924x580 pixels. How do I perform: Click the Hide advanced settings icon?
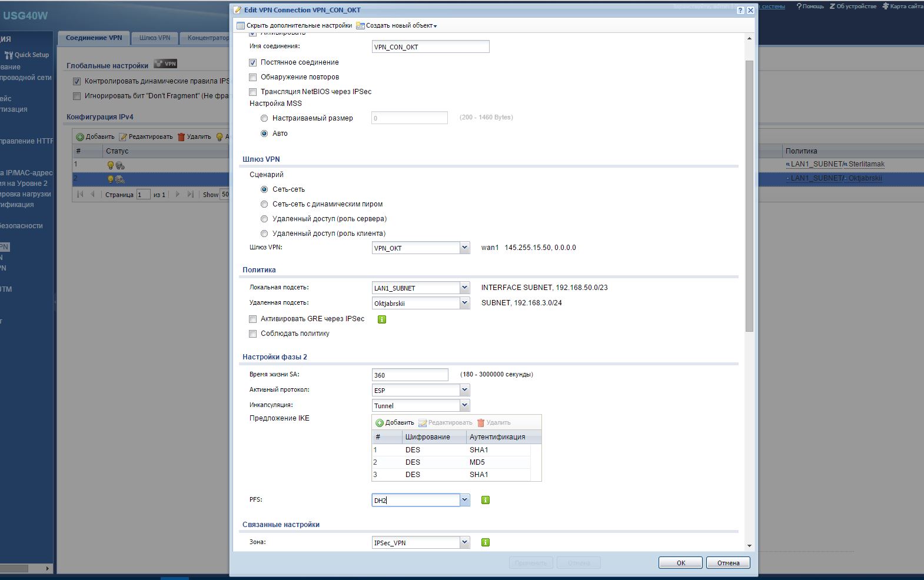click(x=241, y=26)
